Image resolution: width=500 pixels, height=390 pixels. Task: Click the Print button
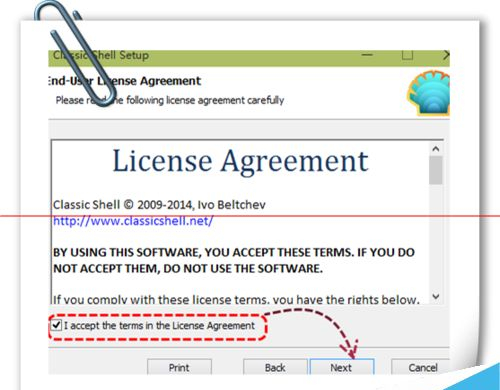(179, 367)
